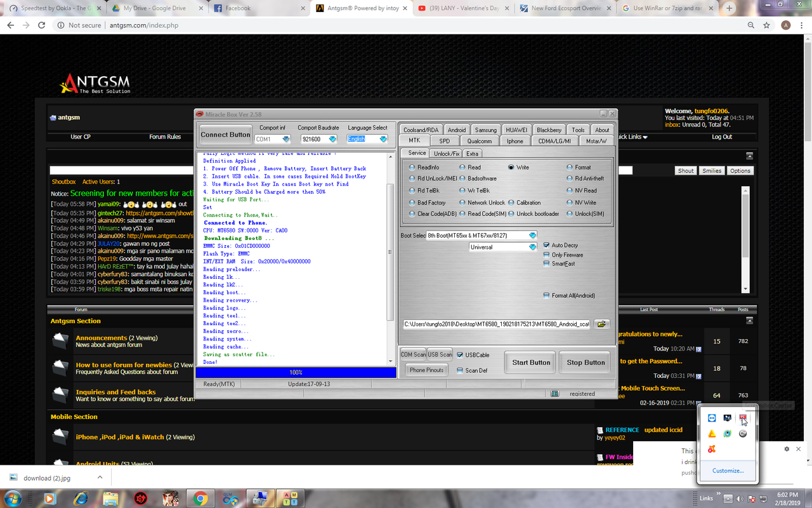Switch to the Samsung tab
Image resolution: width=812 pixels, height=508 pixels.
(x=486, y=130)
